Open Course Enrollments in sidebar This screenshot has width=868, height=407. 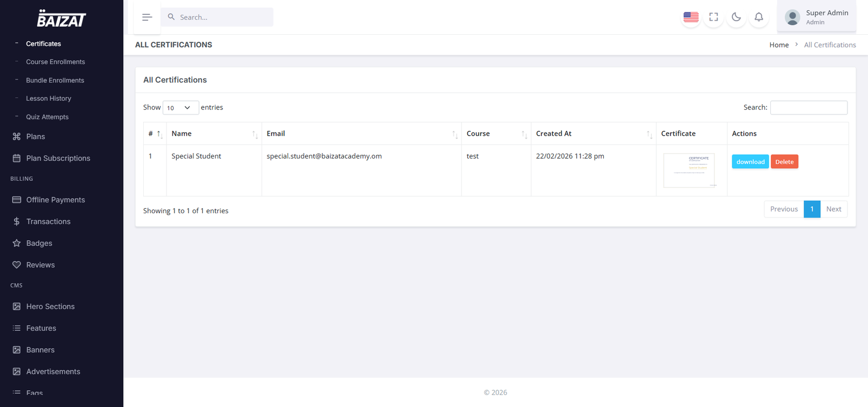click(x=55, y=62)
